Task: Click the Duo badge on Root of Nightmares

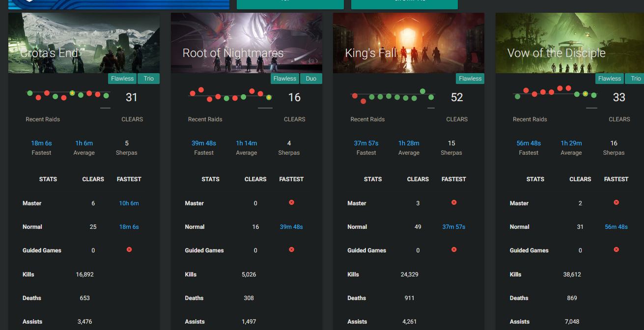Action: (311, 79)
